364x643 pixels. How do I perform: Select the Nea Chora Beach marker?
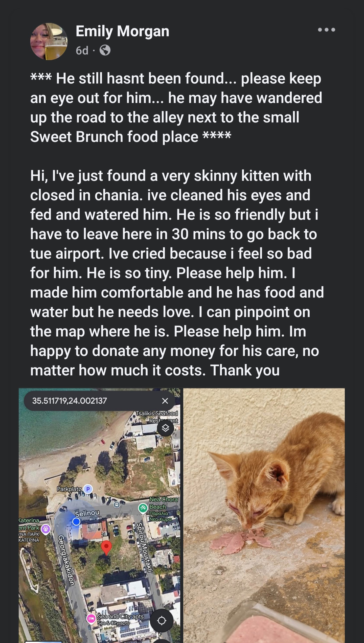[143, 508]
